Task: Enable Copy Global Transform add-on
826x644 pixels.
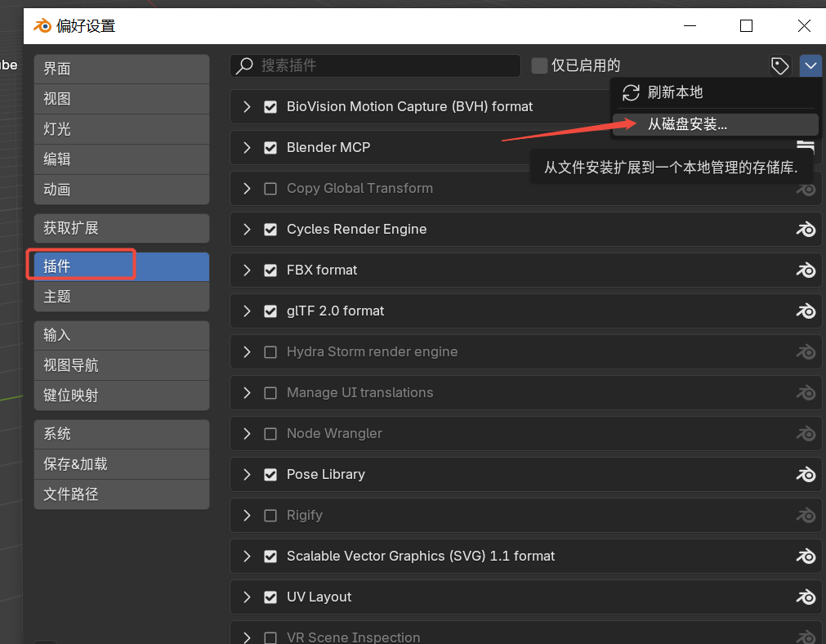Action: tap(270, 189)
